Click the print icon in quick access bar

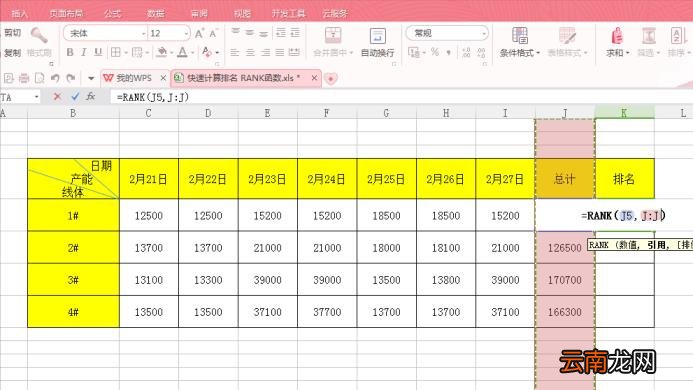pos(24,78)
